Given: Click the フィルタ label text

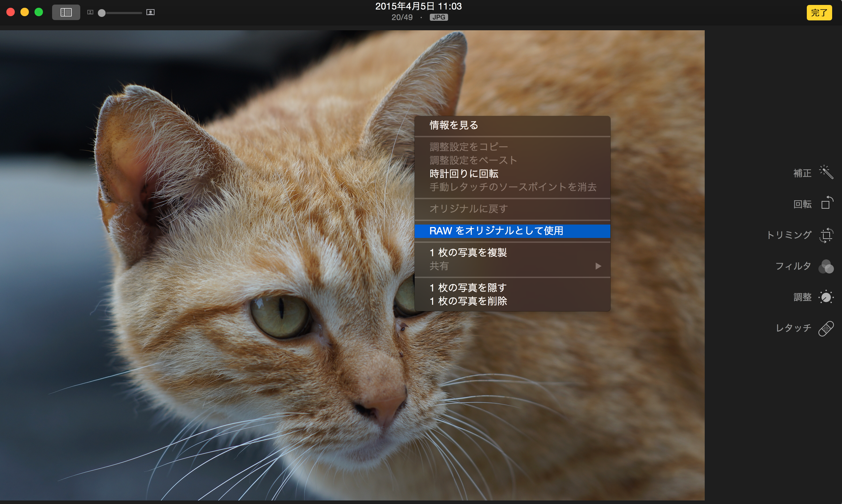Looking at the screenshot, I should 793,266.
